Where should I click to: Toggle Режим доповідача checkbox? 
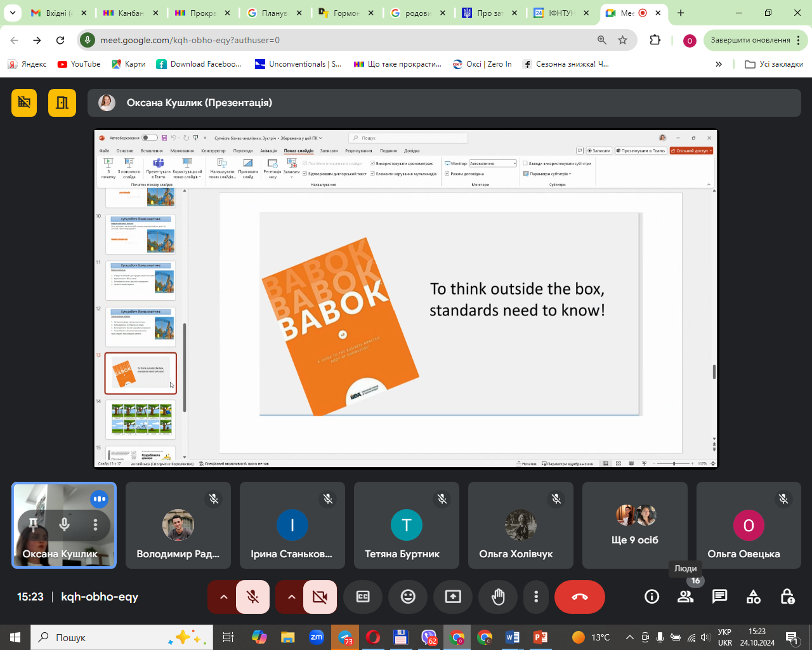pos(464,173)
